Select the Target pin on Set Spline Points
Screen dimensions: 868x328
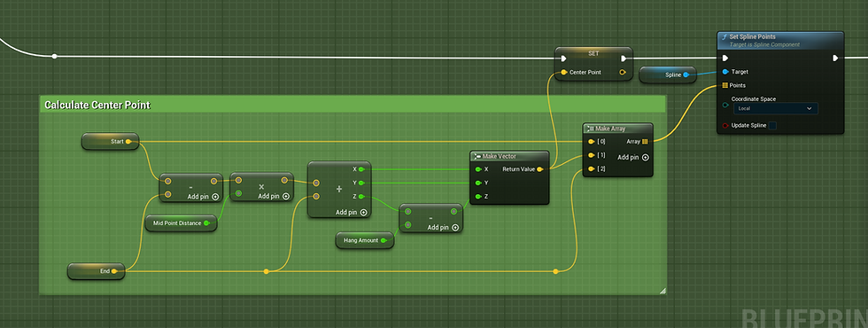click(x=725, y=72)
